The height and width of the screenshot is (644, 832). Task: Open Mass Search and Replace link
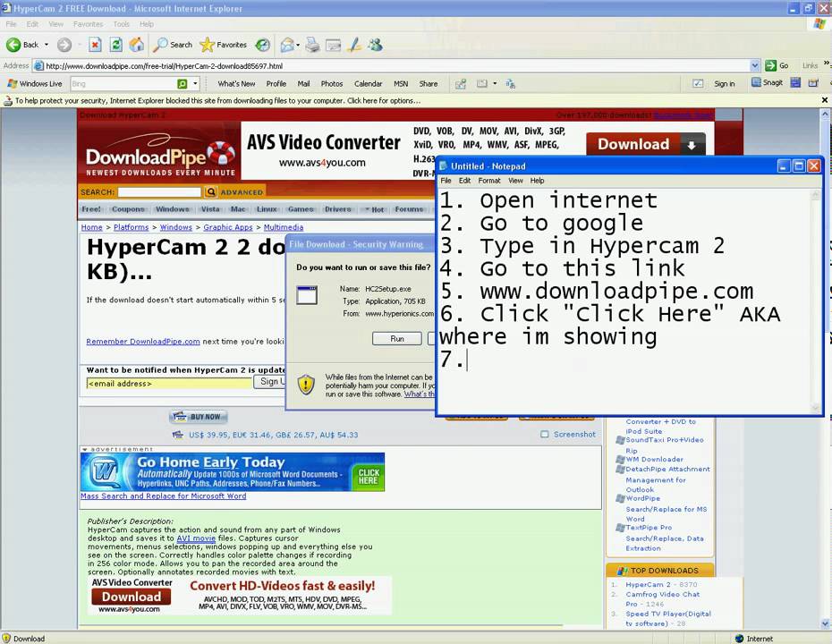[x=164, y=496]
